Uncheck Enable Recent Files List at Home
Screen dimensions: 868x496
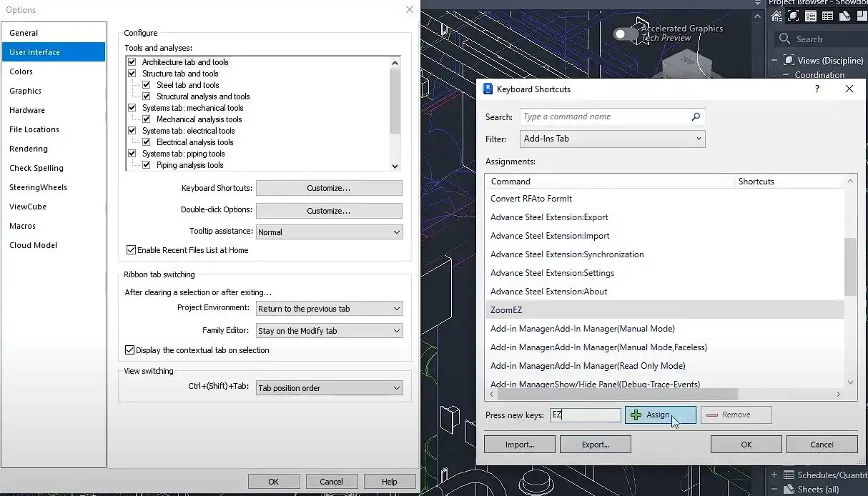click(131, 250)
